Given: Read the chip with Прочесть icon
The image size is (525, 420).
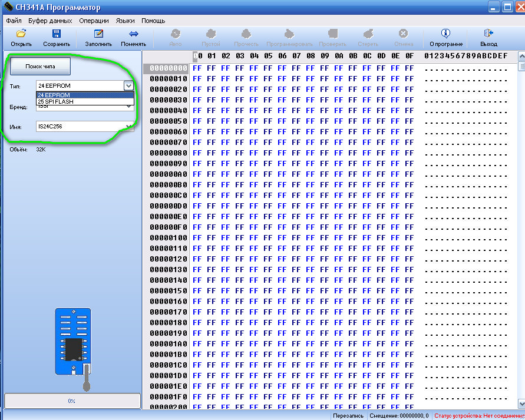Looking at the screenshot, I should [246, 34].
